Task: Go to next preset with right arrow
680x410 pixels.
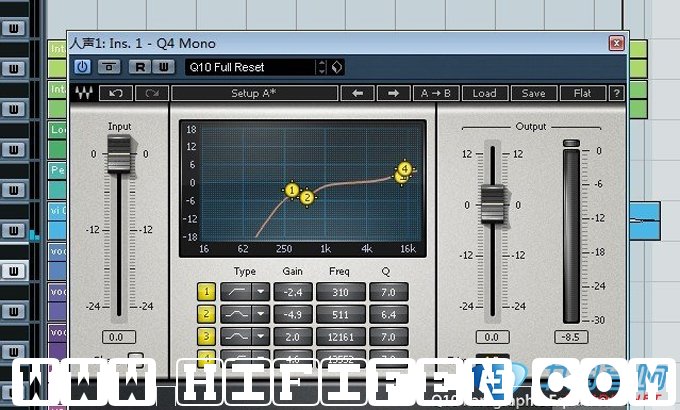Action: 394,93
